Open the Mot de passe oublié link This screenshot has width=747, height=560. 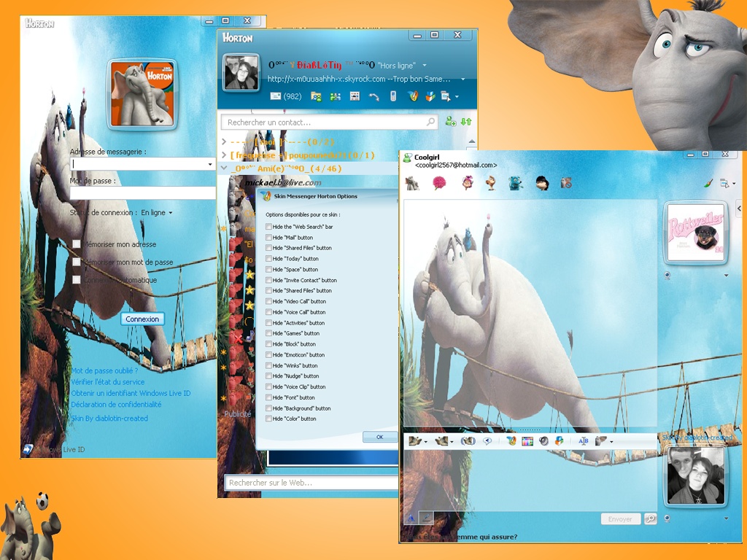point(104,370)
